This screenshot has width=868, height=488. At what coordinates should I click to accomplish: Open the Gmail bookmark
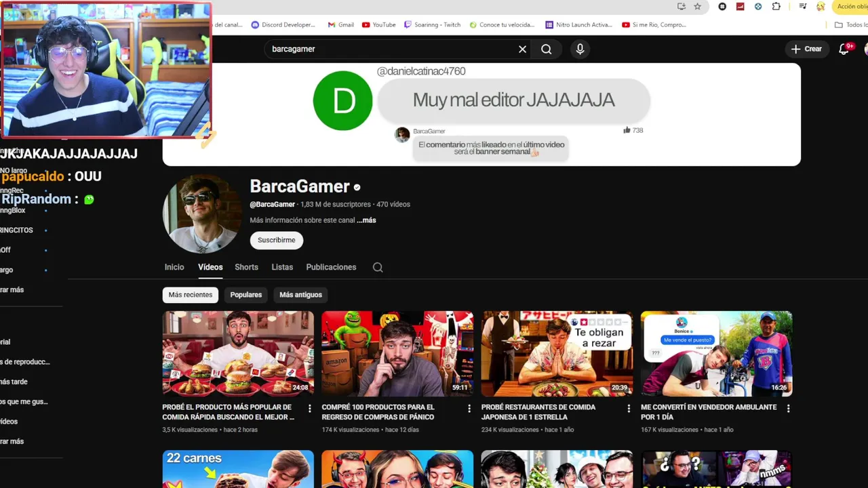pyautogui.click(x=340, y=24)
